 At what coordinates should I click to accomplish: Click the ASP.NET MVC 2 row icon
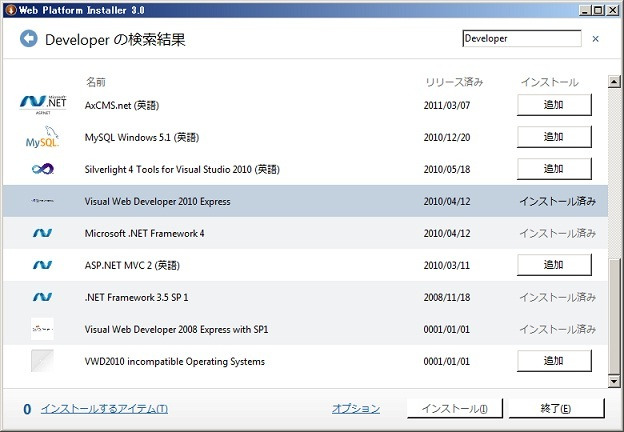click(x=42, y=265)
